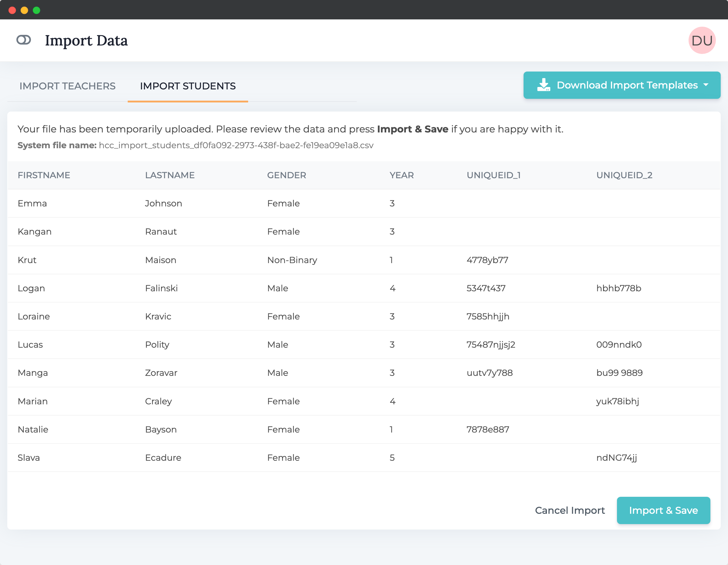Click the UNIQUEID_1 column header
The width and height of the screenshot is (728, 565).
click(x=493, y=175)
